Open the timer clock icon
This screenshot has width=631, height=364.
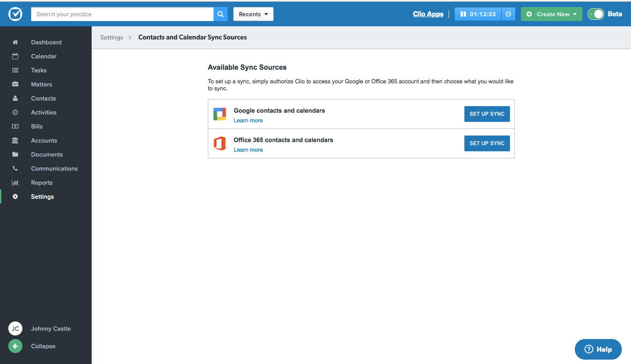(x=508, y=14)
